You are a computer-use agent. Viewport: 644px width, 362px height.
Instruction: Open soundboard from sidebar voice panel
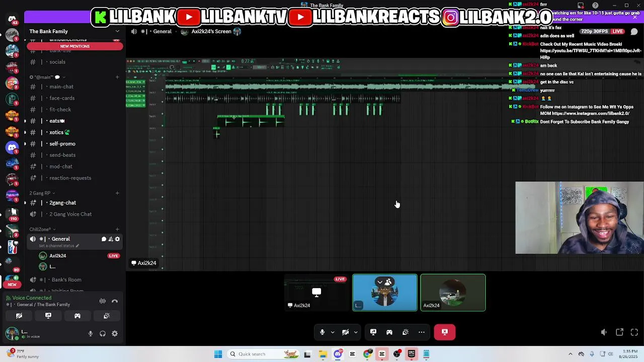click(107, 316)
